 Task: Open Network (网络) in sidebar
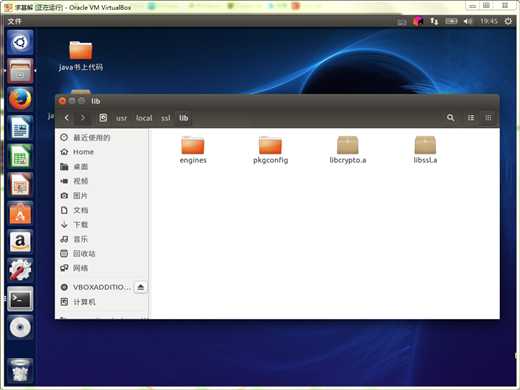pos(102,268)
